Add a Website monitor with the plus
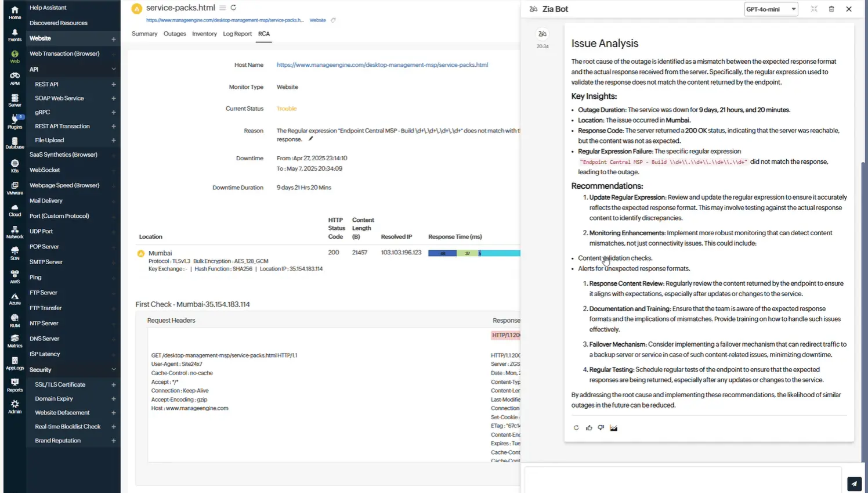The height and width of the screenshot is (493, 868). [114, 39]
